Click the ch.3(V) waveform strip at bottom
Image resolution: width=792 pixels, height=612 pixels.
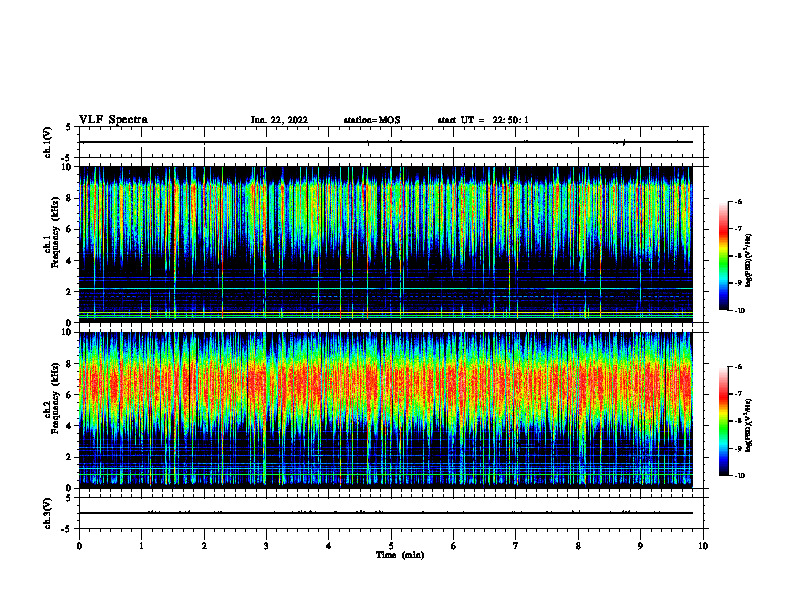pyautogui.click(x=391, y=513)
